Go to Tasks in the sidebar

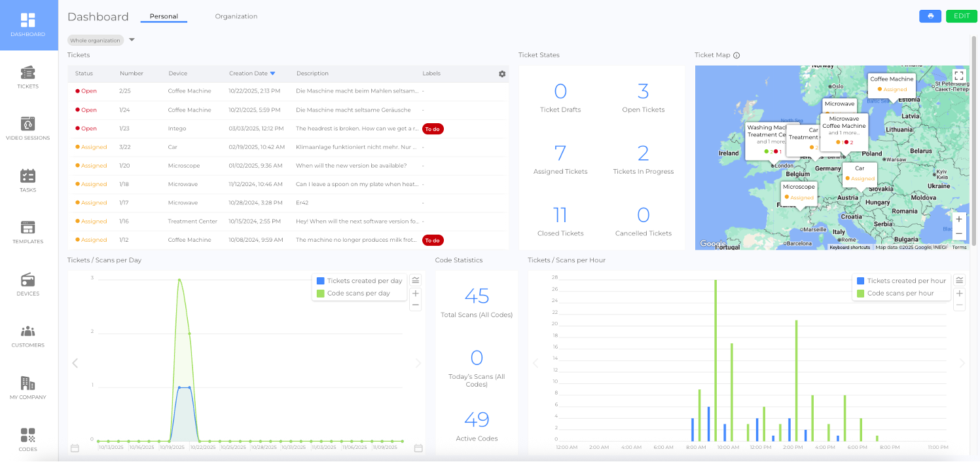click(x=27, y=180)
